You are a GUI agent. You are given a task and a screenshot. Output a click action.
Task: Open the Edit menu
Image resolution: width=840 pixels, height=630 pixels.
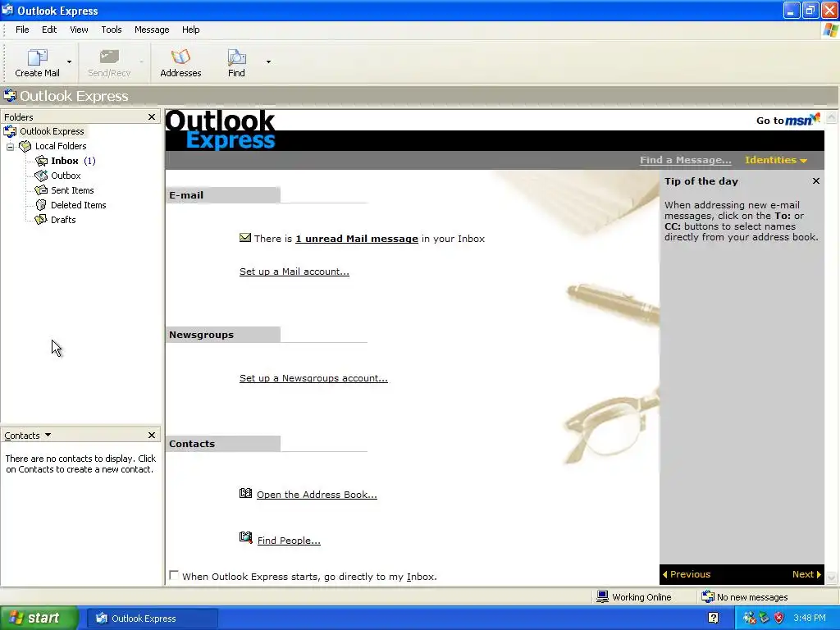pyautogui.click(x=49, y=30)
